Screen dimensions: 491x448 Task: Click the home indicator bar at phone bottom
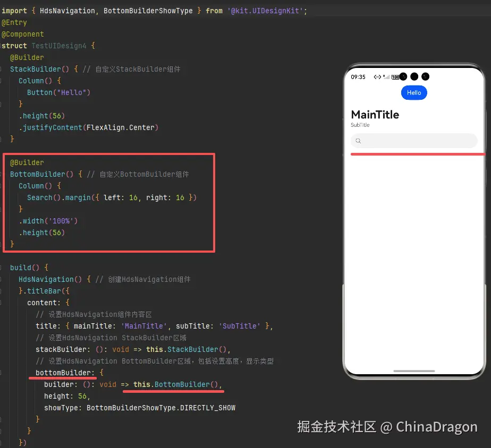[414, 371]
